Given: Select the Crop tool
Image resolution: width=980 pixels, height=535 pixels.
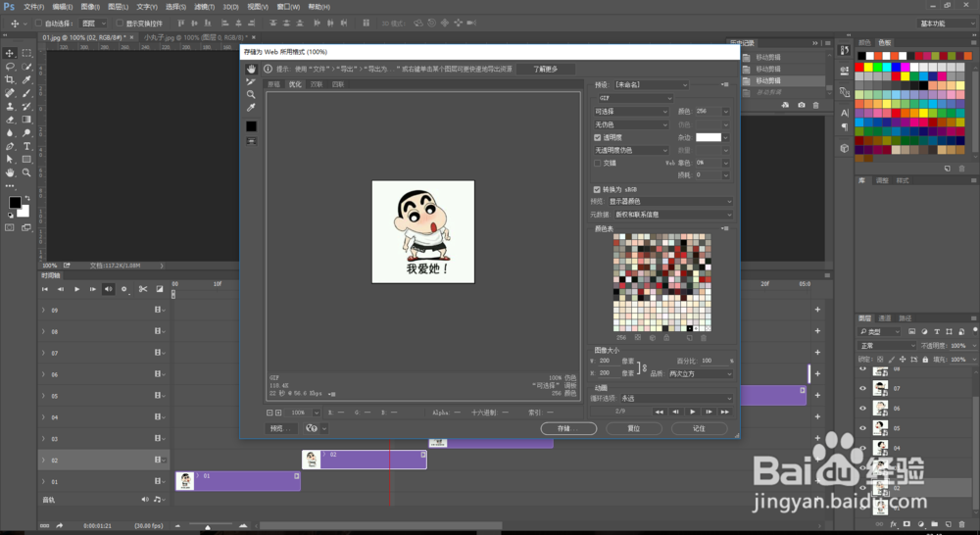Looking at the screenshot, I should (x=10, y=79).
